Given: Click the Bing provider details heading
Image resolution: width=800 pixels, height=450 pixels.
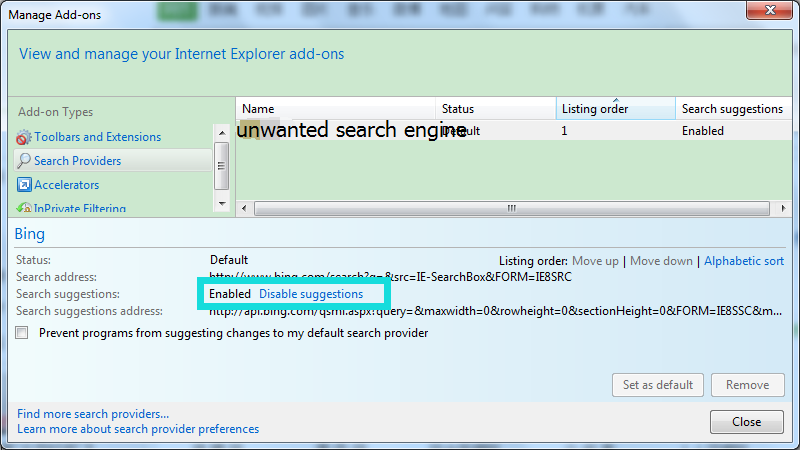Looking at the screenshot, I should [30, 234].
